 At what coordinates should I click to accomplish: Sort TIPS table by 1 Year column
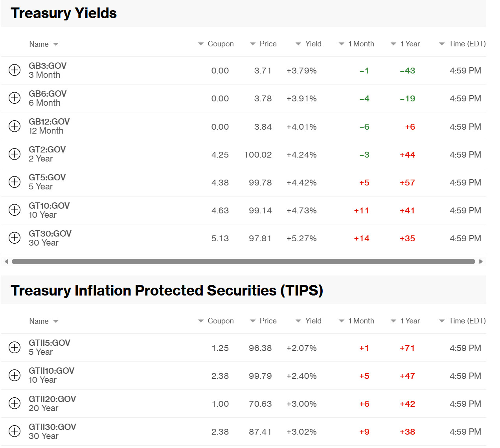pos(405,321)
